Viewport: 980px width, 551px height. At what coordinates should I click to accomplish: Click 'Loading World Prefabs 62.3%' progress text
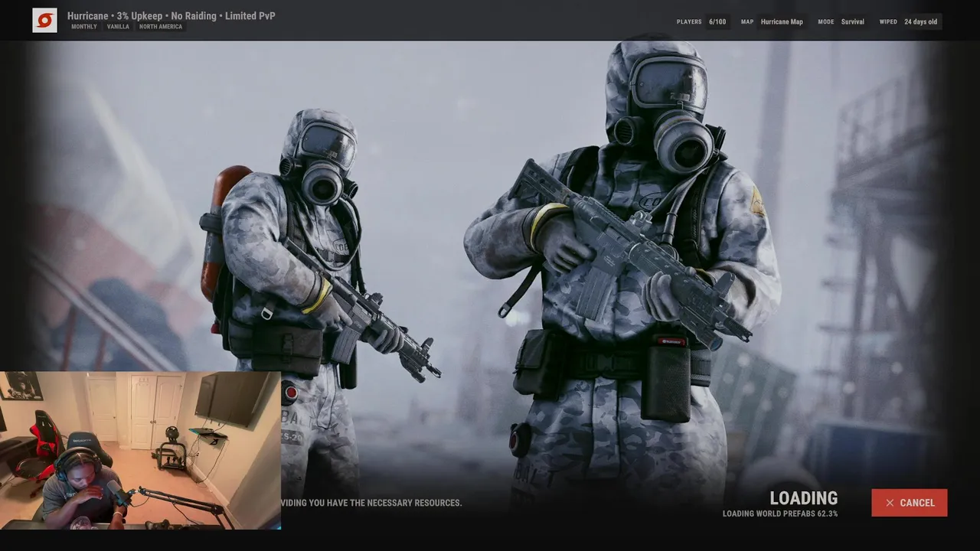[780, 514]
